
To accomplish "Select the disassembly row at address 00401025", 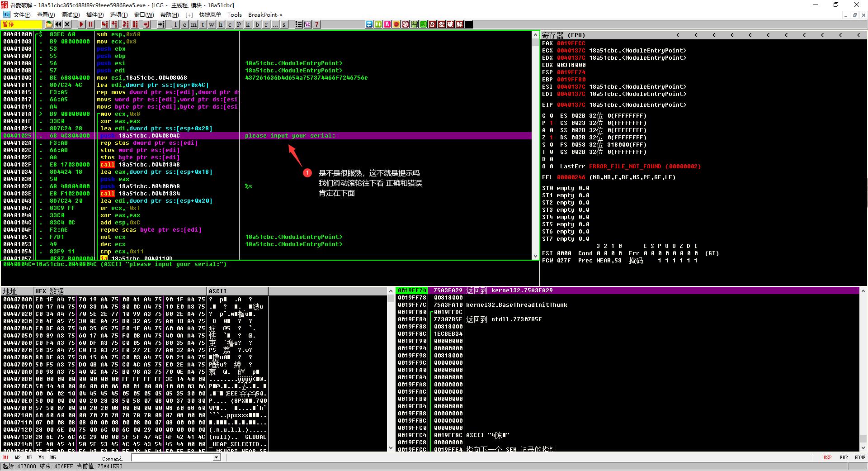I will tap(267, 136).
